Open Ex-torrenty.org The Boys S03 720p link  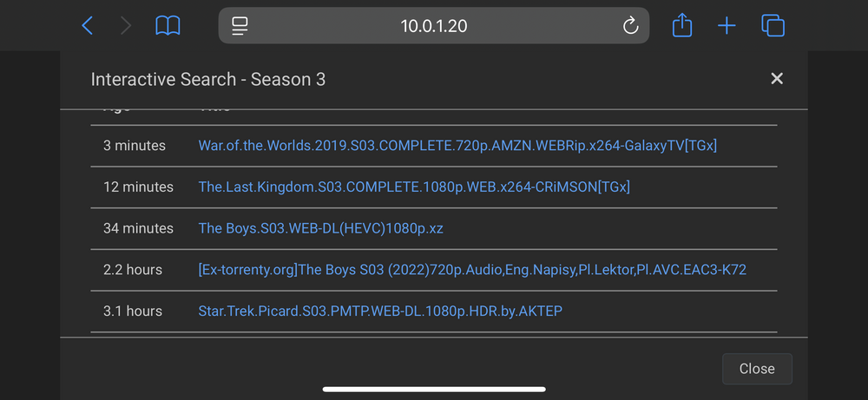(472, 270)
